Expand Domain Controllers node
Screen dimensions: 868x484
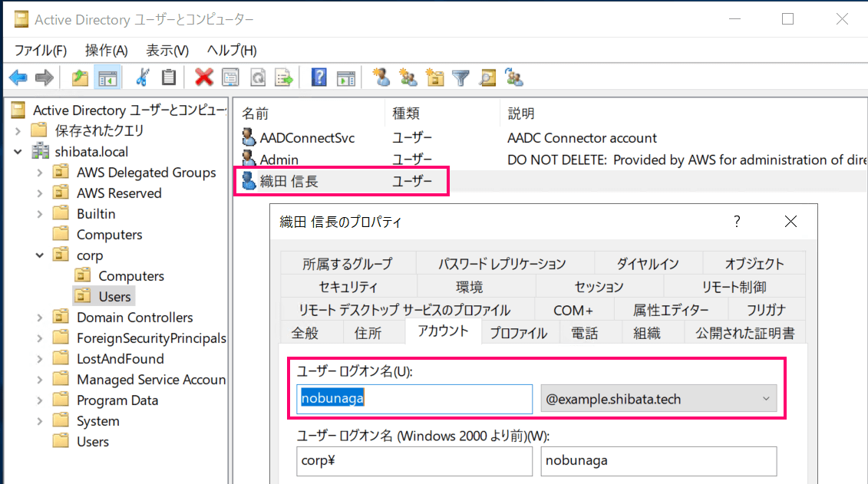pyautogui.click(x=40, y=318)
